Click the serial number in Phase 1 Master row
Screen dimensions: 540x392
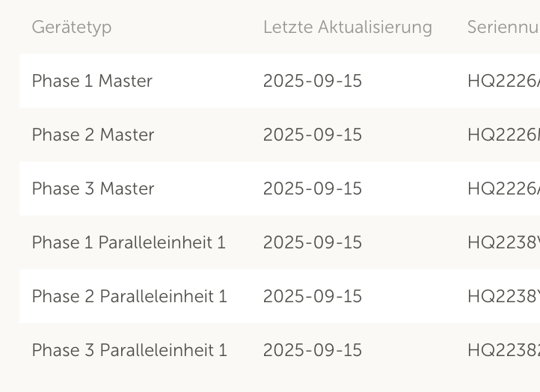coord(503,81)
